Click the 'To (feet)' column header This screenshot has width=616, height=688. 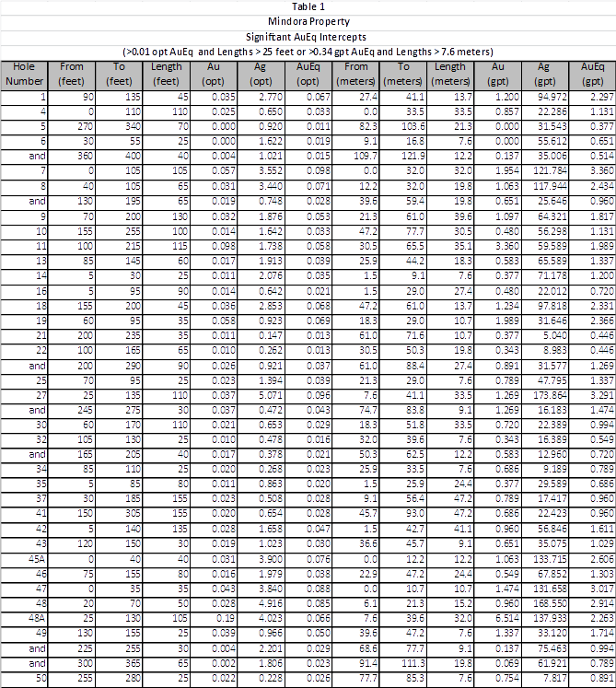(119, 75)
